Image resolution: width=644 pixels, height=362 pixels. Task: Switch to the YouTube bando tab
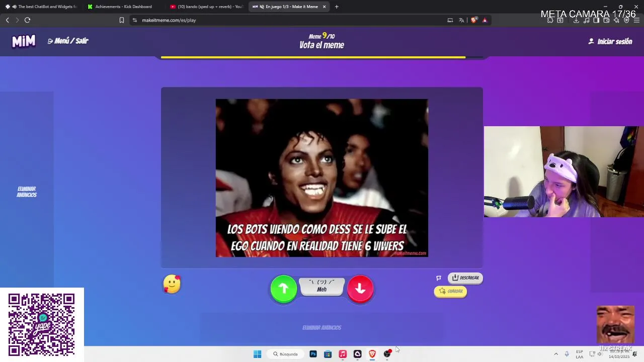tap(206, 7)
